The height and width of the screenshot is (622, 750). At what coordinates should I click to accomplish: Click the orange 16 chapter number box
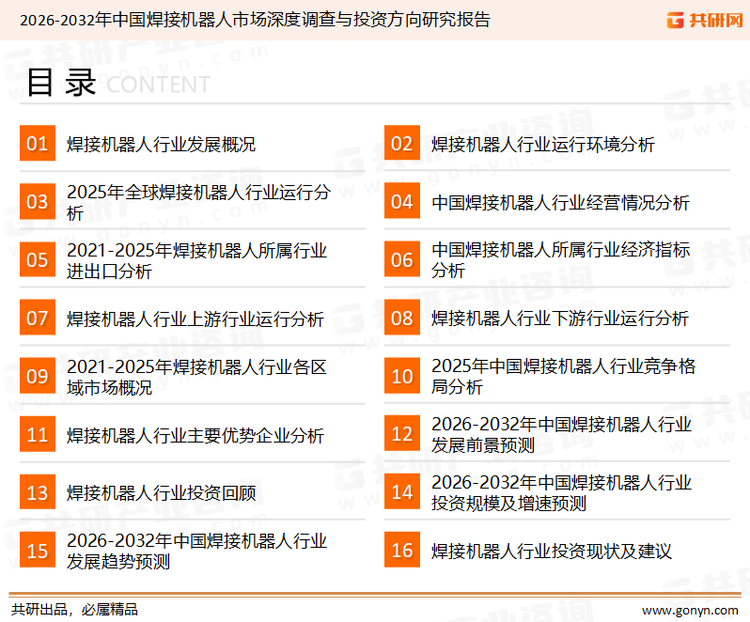402,550
